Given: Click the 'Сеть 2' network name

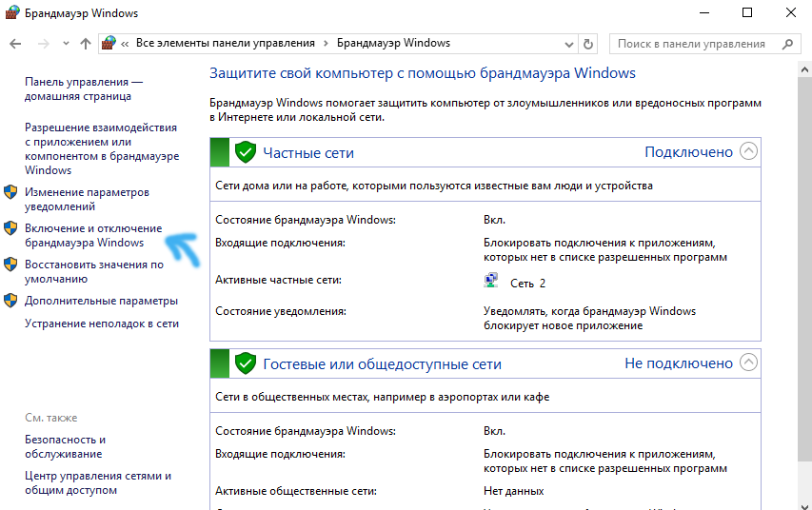Looking at the screenshot, I should pyautogui.click(x=527, y=284).
